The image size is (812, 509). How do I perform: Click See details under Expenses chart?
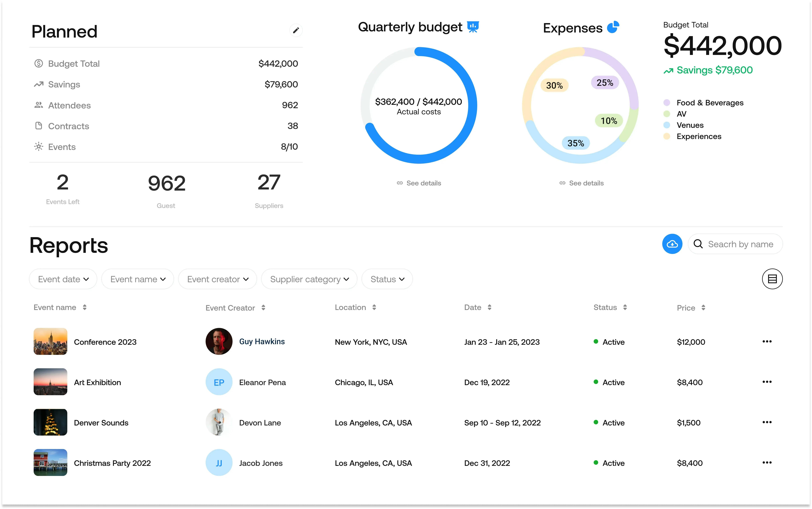point(581,183)
